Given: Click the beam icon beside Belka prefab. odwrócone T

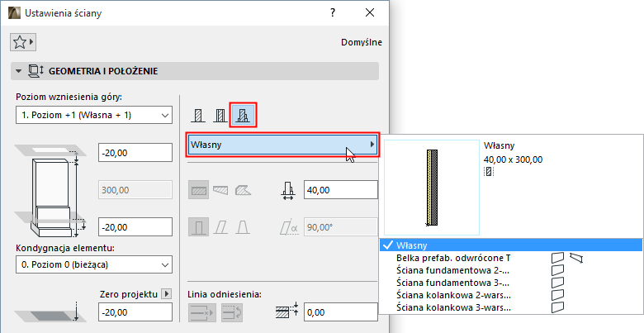Looking at the screenshot, I should 576,258.
